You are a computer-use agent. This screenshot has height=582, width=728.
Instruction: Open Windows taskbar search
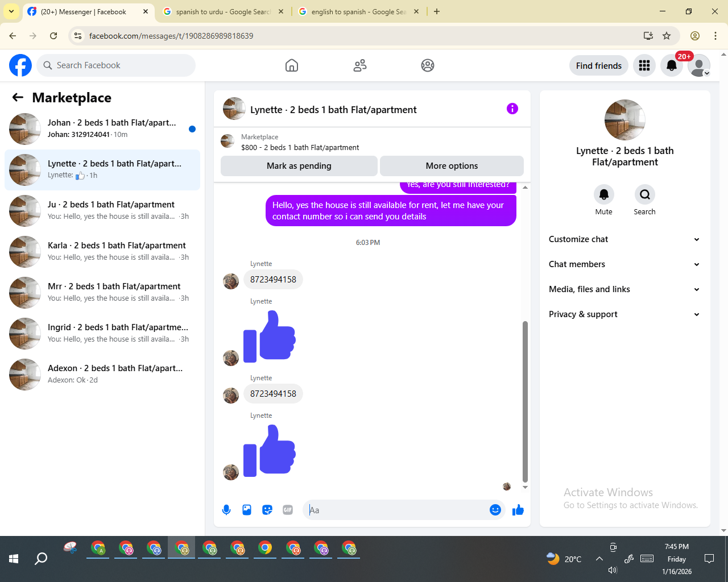click(x=41, y=559)
